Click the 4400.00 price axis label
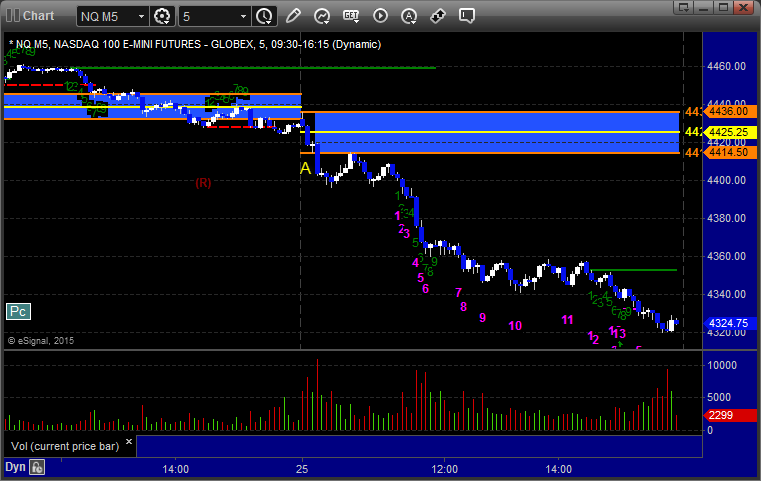The height and width of the screenshot is (481, 761). 727,181
